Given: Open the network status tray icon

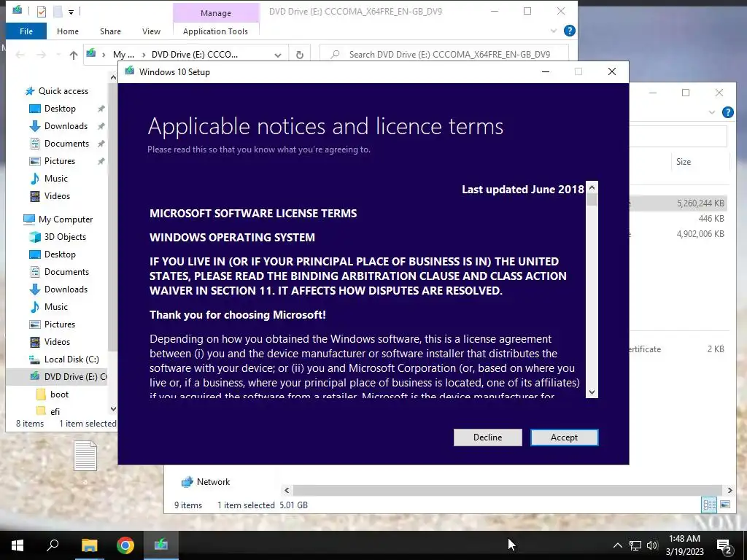Looking at the screenshot, I should click(x=635, y=545).
